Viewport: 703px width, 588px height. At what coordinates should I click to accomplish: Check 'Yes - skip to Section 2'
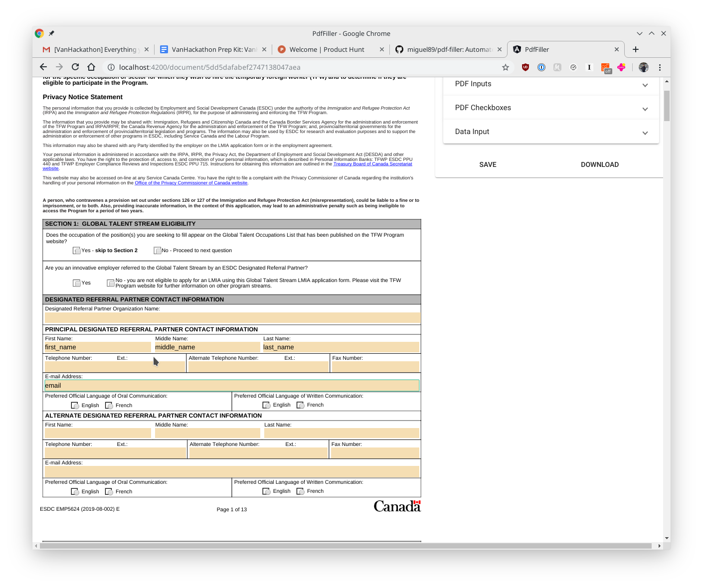pyautogui.click(x=77, y=251)
